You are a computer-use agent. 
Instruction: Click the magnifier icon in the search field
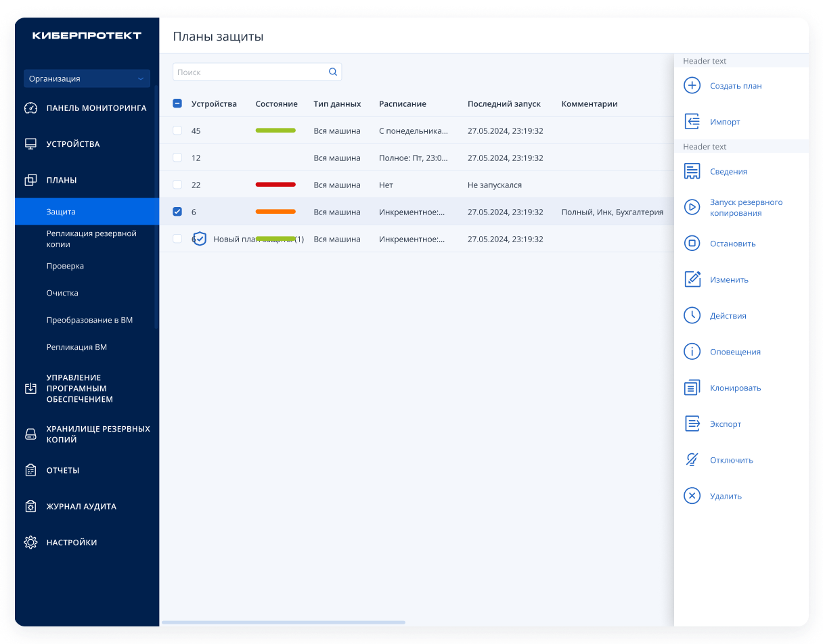pyautogui.click(x=333, y=72)
